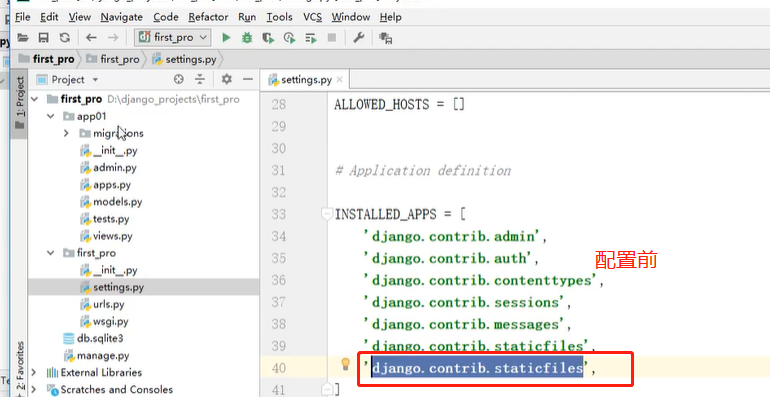Toggle the 2: Favorites side tool window

pyautogui.click(x=20, y=368)
